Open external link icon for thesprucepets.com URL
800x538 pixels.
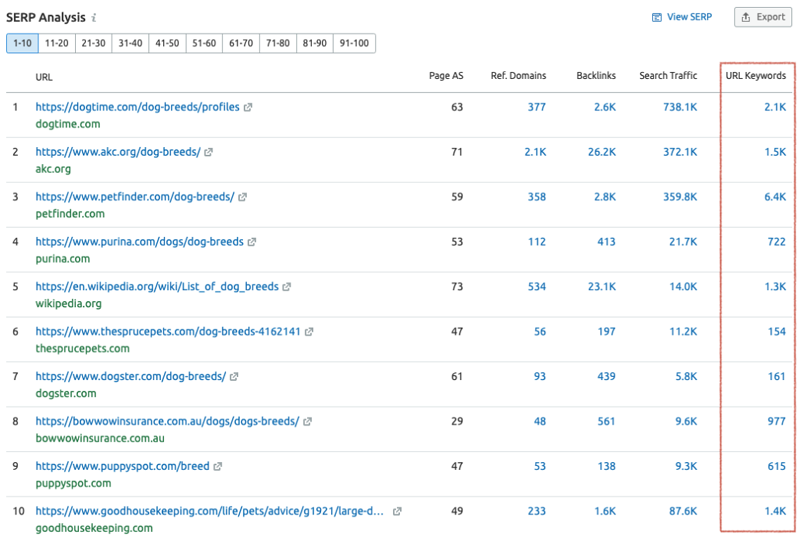(x=309, y=332)
